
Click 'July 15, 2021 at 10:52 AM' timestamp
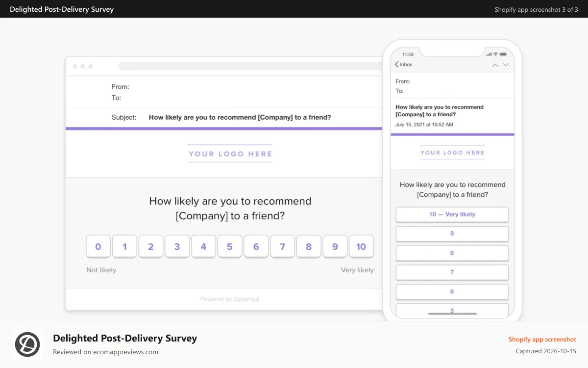[424, 125]
